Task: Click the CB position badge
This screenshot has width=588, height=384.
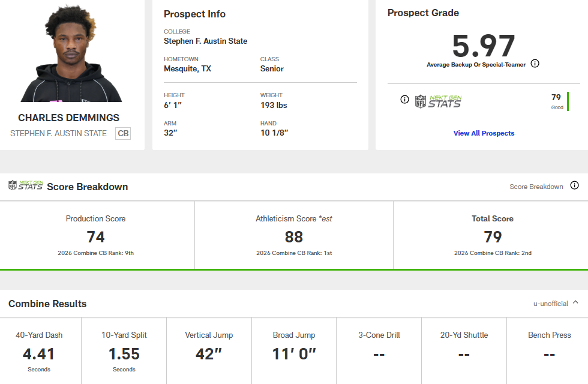Action: tap(123, 133)
